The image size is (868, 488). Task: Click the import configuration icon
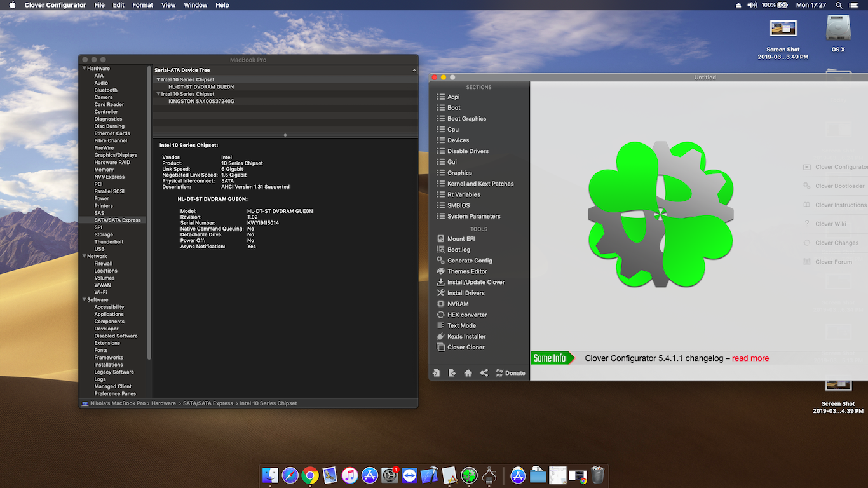436,373
